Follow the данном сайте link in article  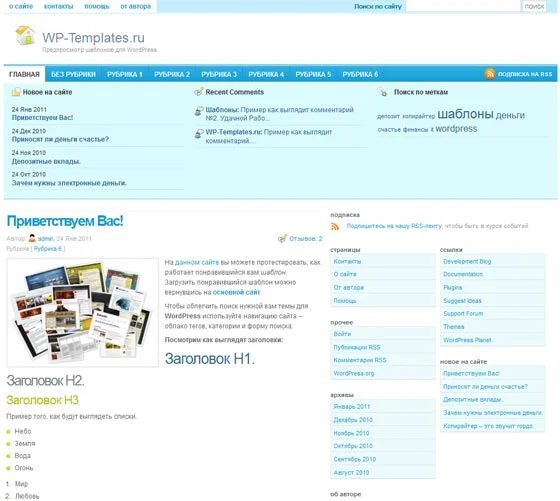(197, 262)
